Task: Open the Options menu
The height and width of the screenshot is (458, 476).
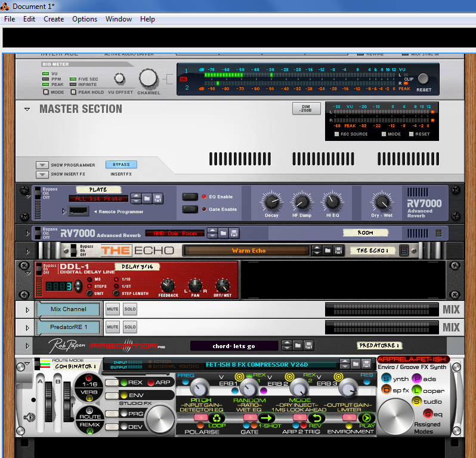Action: (x=85, y=19)
